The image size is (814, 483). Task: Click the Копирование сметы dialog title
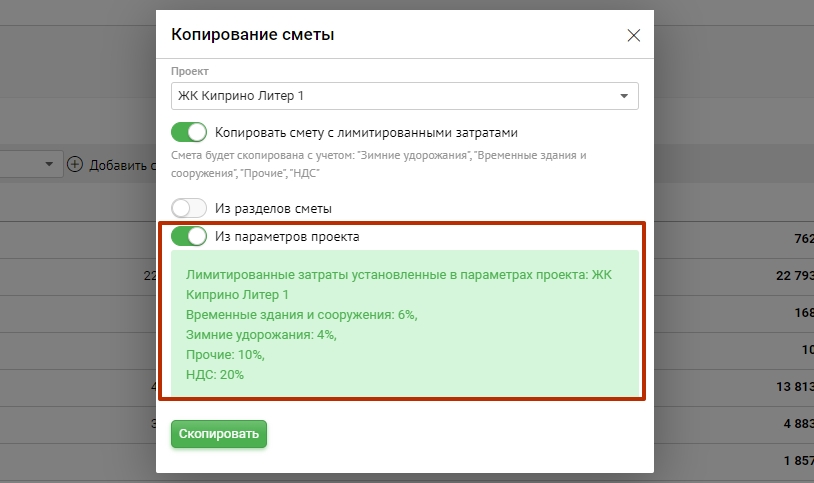[253, 35]
